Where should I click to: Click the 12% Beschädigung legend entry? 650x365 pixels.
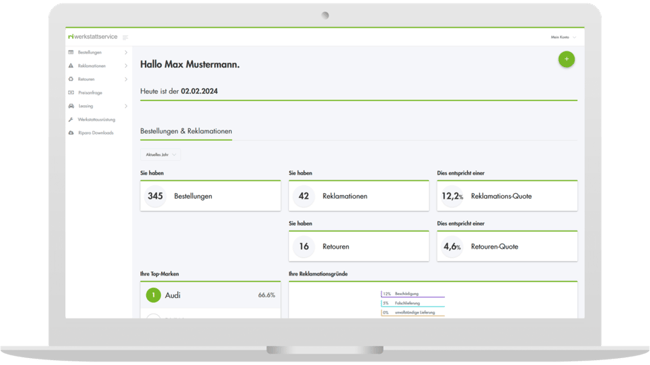pyautogui.click(x=413, y=294)
